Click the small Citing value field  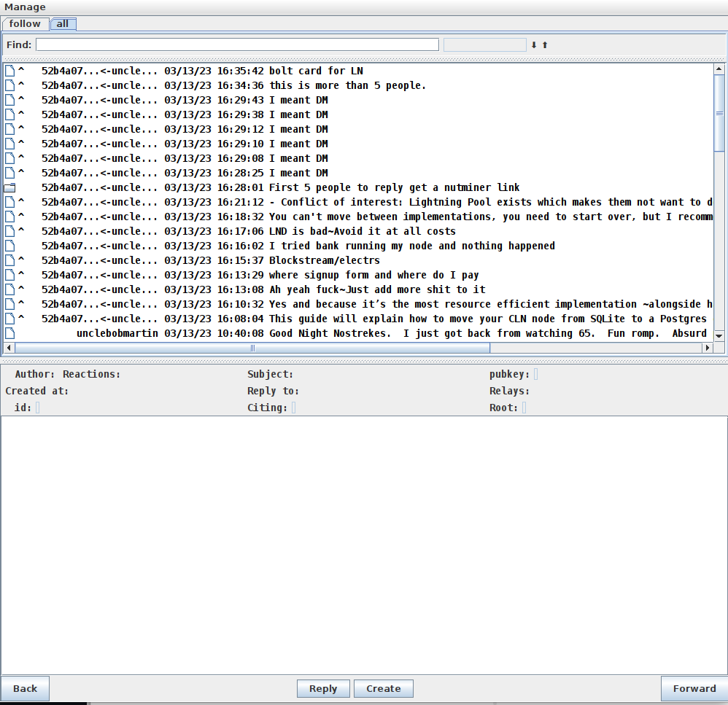[294, 408]
